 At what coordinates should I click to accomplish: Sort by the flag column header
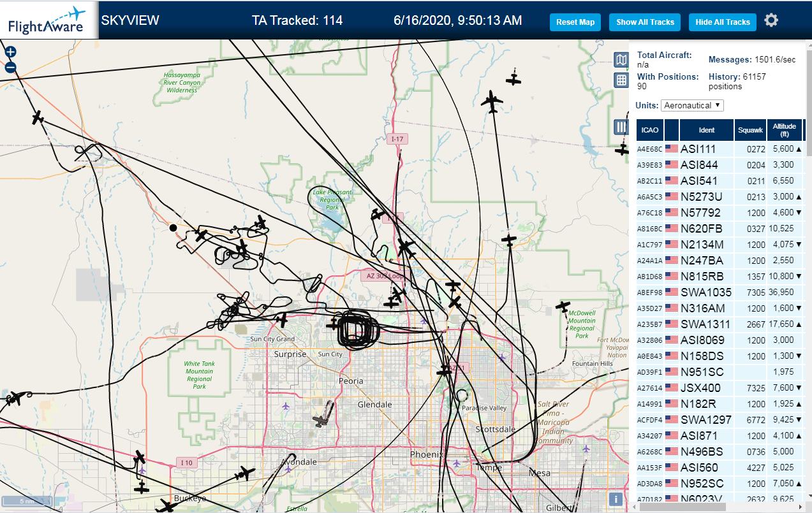tap(672, 130)
